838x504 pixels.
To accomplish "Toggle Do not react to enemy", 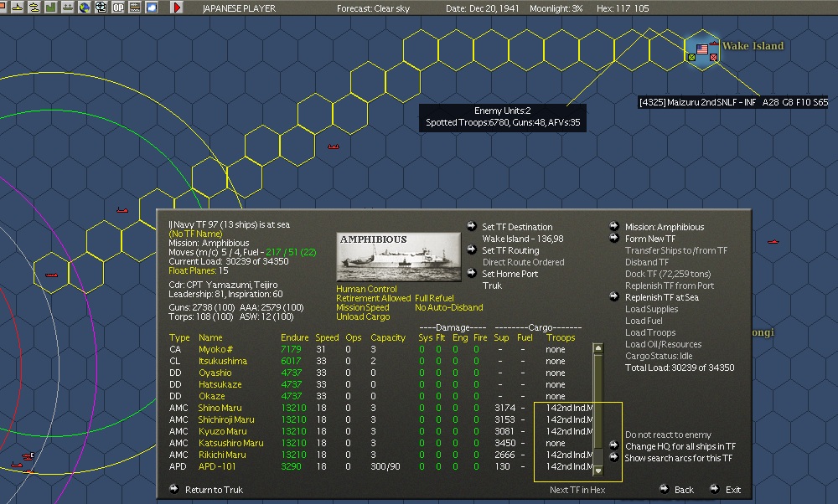I will click(668, 435).
